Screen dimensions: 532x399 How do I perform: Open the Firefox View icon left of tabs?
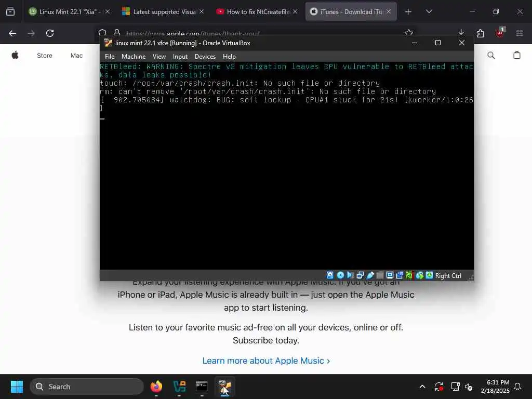tap(10, 12)
